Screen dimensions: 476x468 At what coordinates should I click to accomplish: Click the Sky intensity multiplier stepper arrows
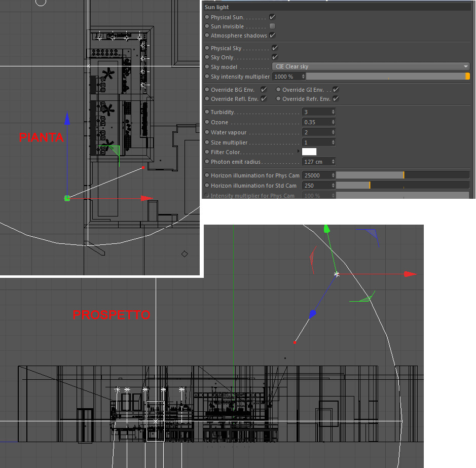[x=303, y=77]
